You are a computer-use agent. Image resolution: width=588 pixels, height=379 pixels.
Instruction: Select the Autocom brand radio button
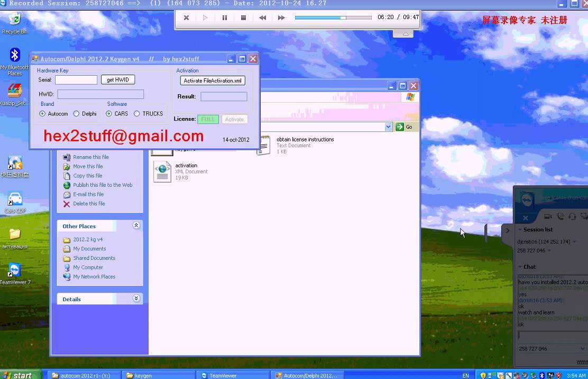42,114
